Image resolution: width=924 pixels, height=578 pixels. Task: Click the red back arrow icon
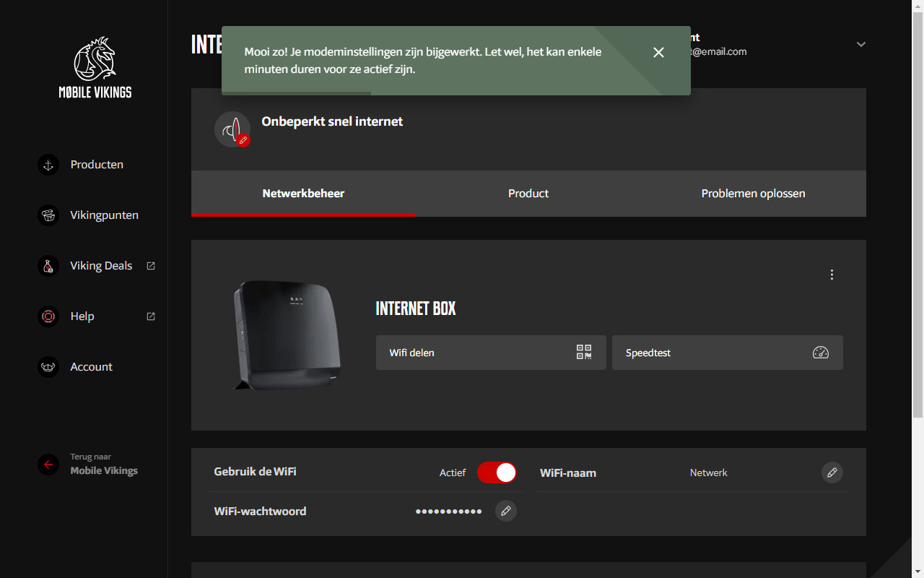pos(48,465)
